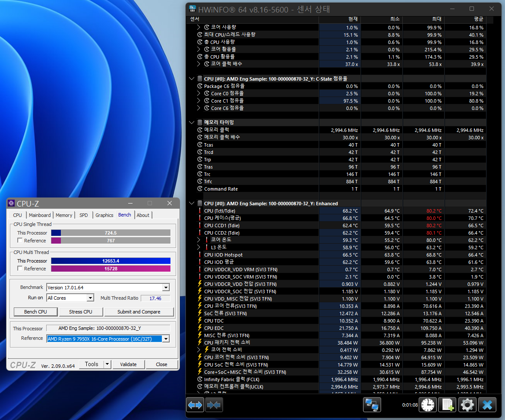This screenshot has width=505, height=420.
Task: Click the Bench CPU button
Action: click(x=35, y=311)
